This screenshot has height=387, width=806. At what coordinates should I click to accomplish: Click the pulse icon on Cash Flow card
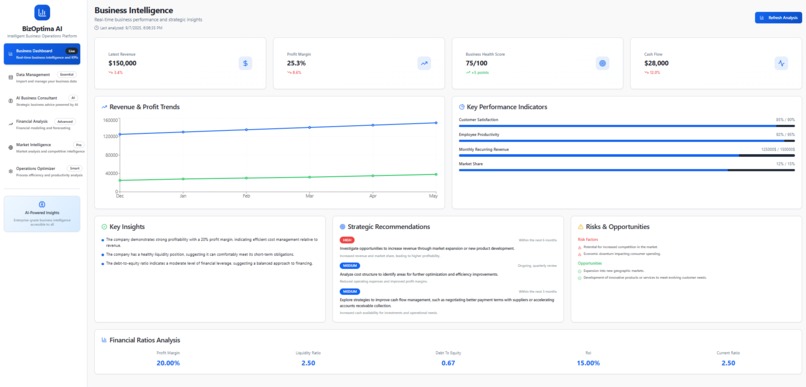click(x=781, y=63)
